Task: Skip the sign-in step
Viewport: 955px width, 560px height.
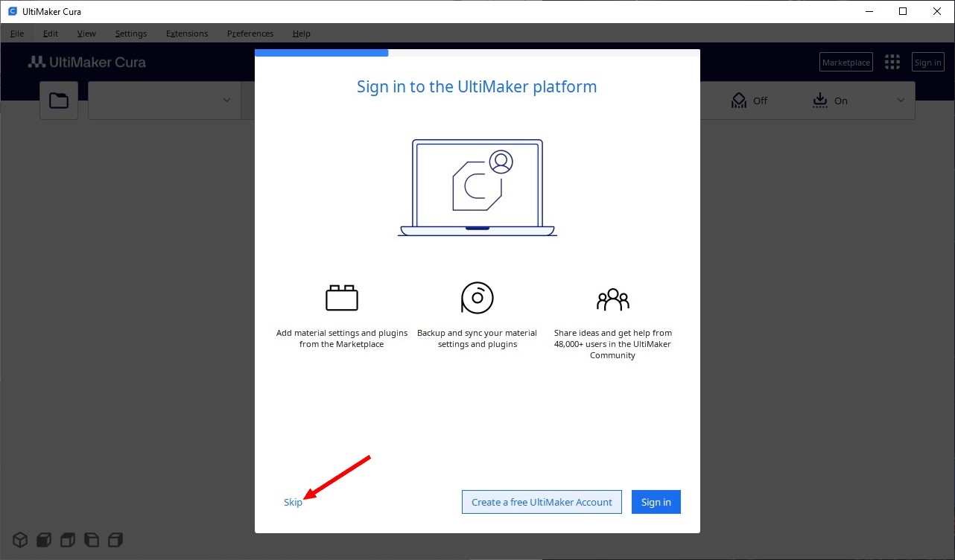Action: coord(293,503)
